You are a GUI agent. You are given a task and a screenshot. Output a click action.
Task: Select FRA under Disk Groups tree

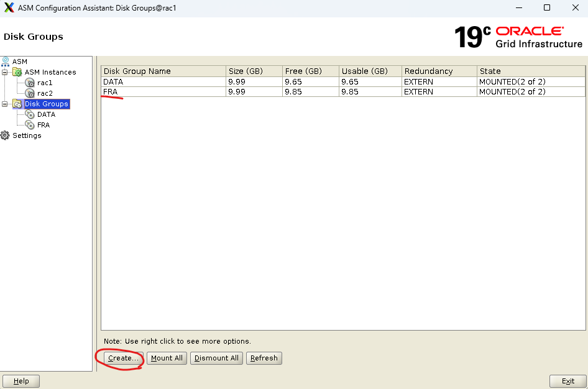(44, 125)
